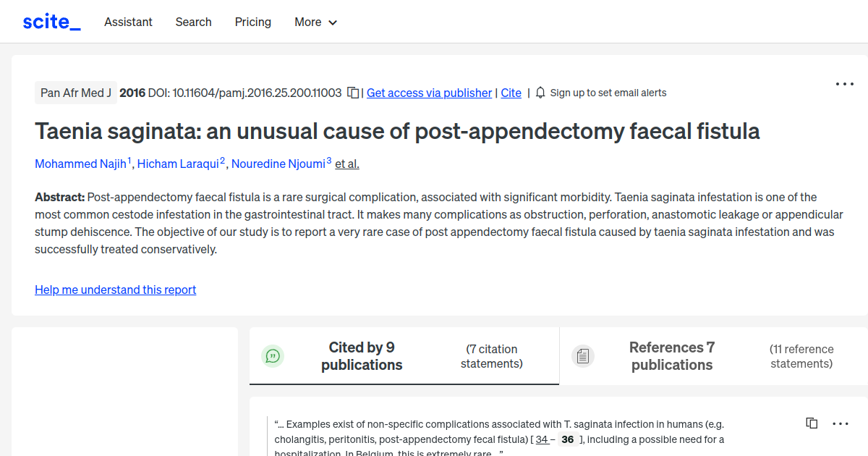
Task: Open author profile of Mohammed Najih
Action: pyautogui.click(x=80, y=164)
